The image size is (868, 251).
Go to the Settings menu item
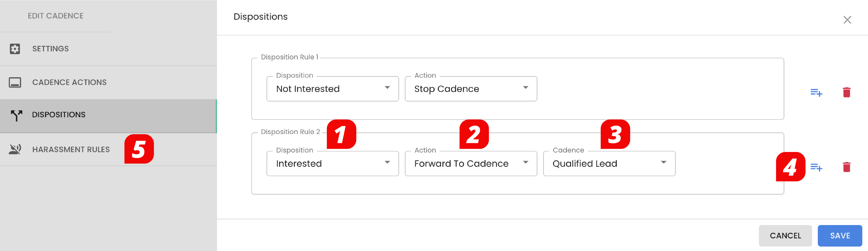click(109, 49)
